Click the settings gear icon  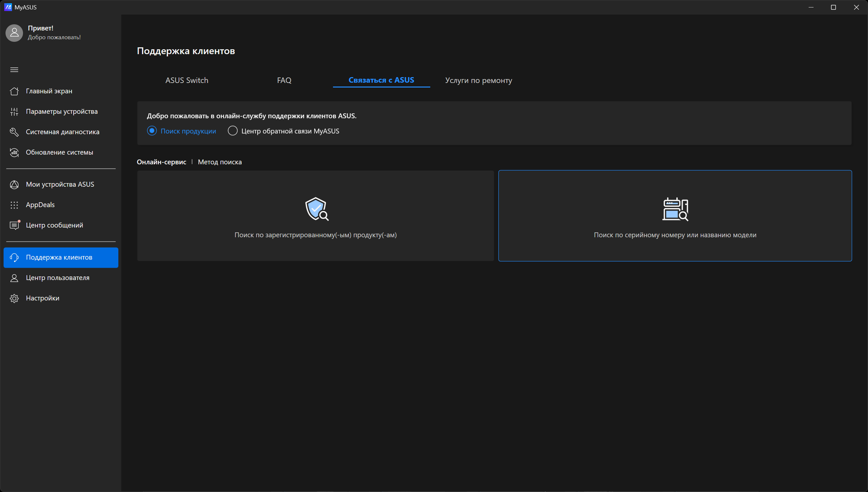[x=14, y=299]
